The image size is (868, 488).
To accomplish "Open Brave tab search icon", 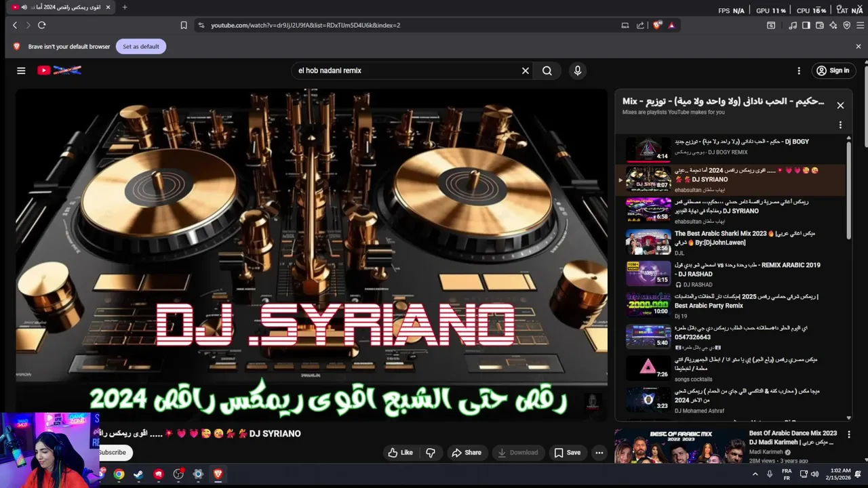I will click(771, 25).
